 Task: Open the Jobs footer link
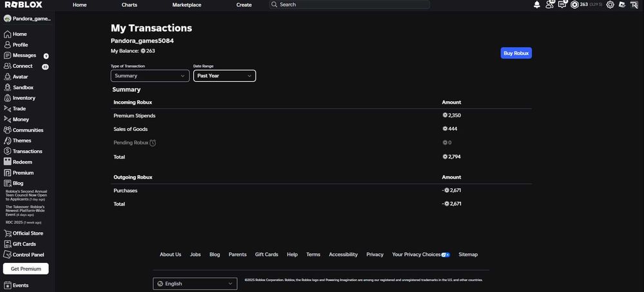196,255
